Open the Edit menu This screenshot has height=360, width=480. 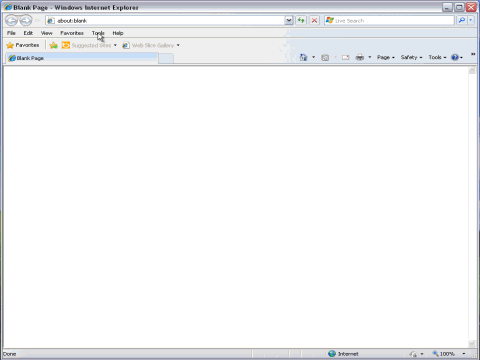pyautogui.click(x=28, y=33)
